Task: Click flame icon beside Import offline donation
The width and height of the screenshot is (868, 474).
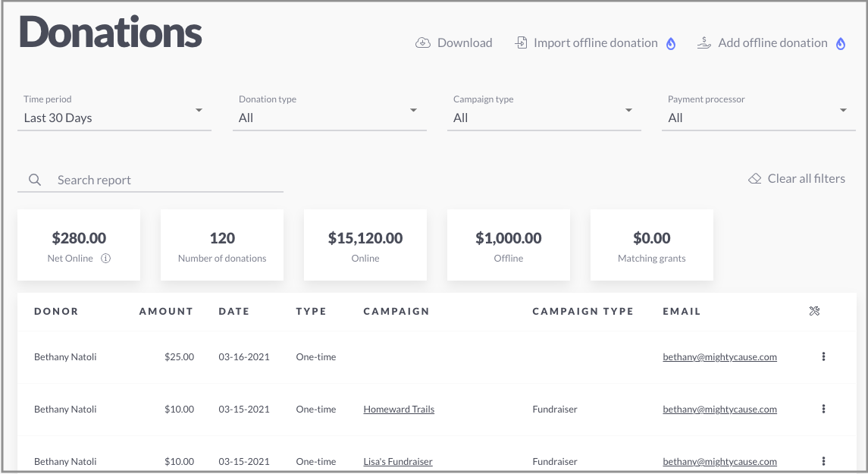Action: [x=670, y=44]
